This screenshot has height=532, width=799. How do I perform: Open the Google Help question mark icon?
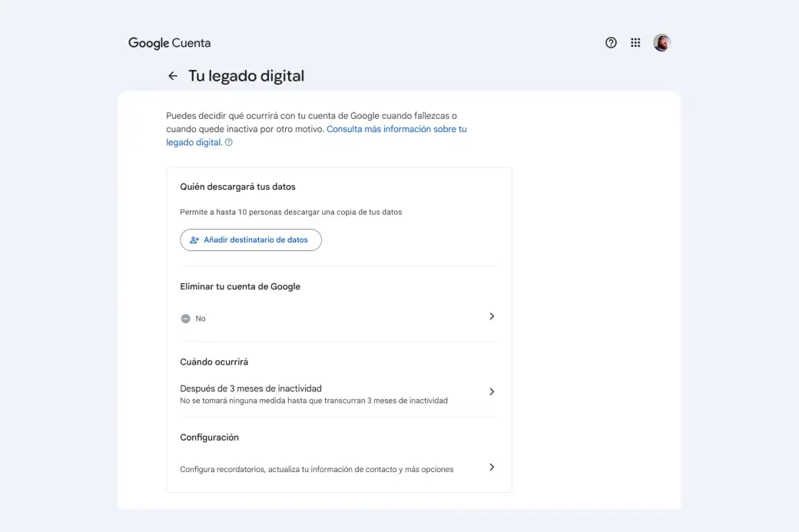click(611, 43)
